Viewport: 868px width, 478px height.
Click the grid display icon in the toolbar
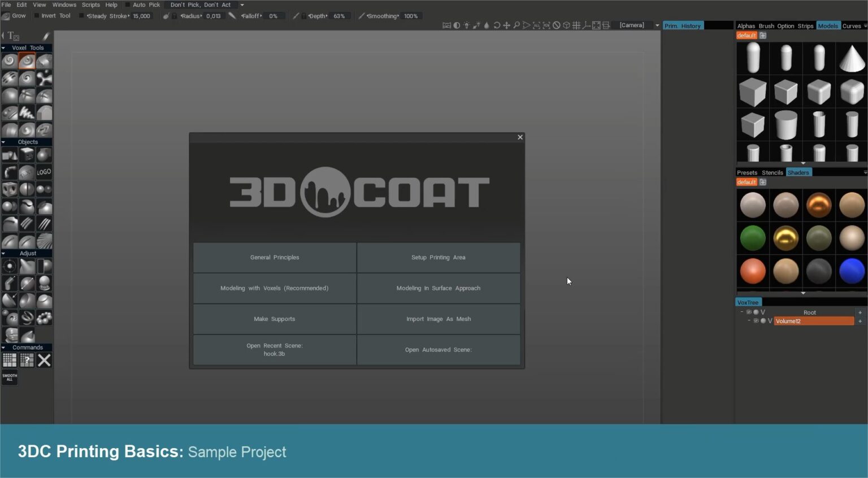pos(576,25)
